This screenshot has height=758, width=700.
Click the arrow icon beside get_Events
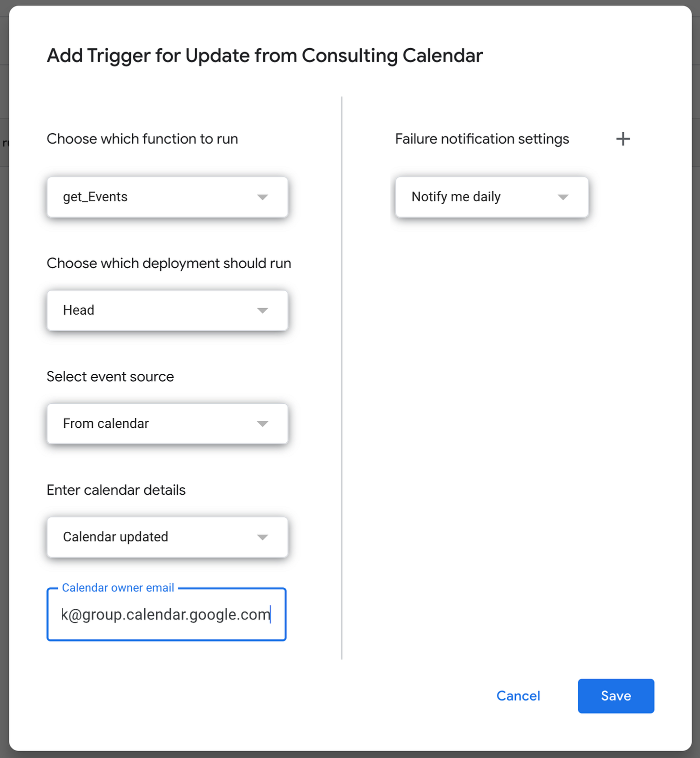[262, 197]
